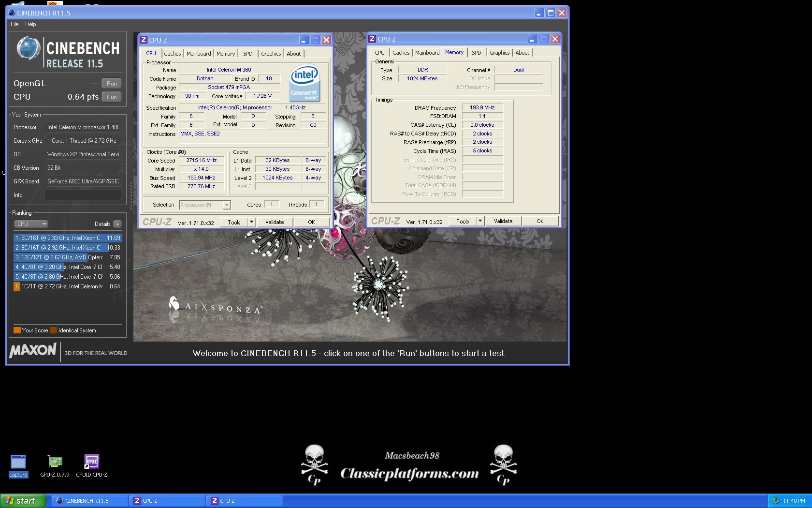Click the Details arrow button in Ranking
This screenshot has width=812, height=508.
117,224
